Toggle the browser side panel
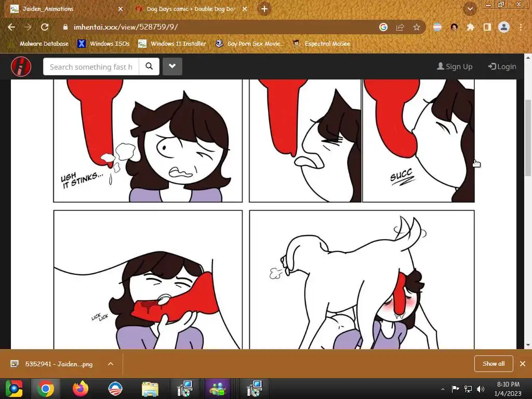532x399 pixels. coord(487,27)
